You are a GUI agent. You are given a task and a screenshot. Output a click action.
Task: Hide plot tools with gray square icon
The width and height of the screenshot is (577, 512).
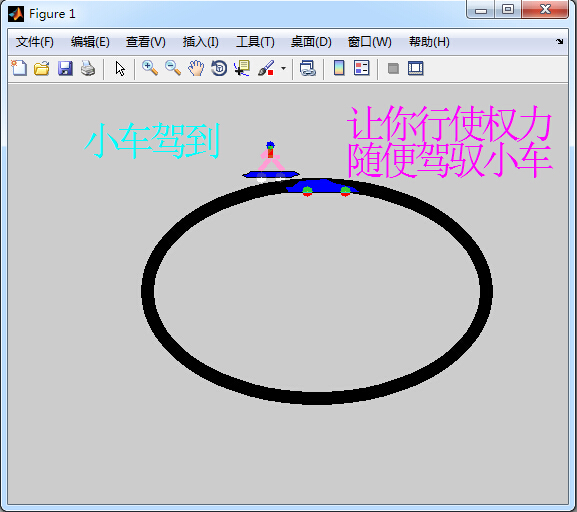[393, 68]
